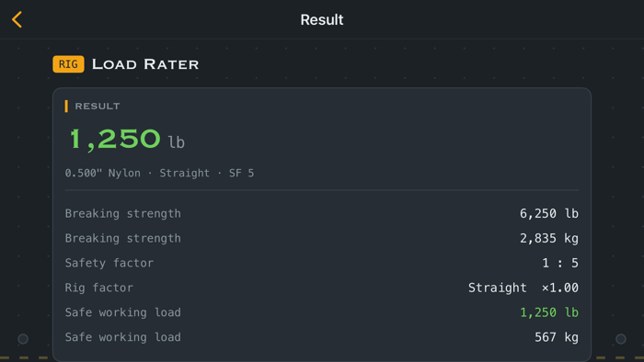Click the 0.500" Nylon Straight SF 5 summary
The image size is (644, 362).
[x=159, y=174]
